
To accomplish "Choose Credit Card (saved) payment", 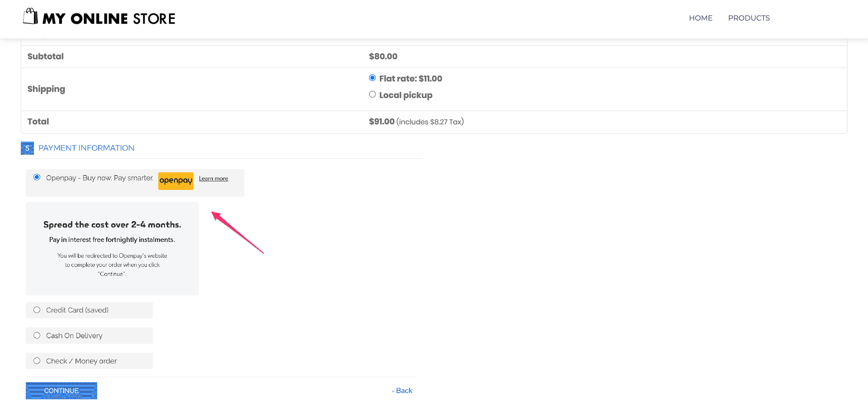I will tap(37, 310).
